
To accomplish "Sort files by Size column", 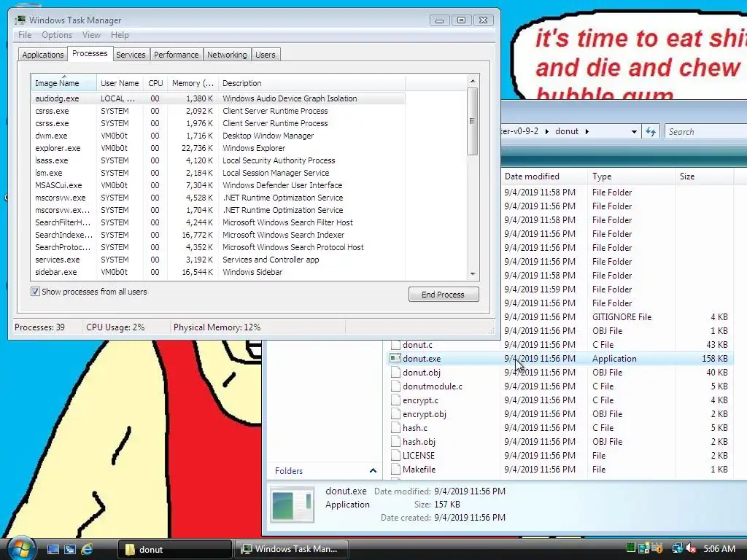I will coord(704,176).
